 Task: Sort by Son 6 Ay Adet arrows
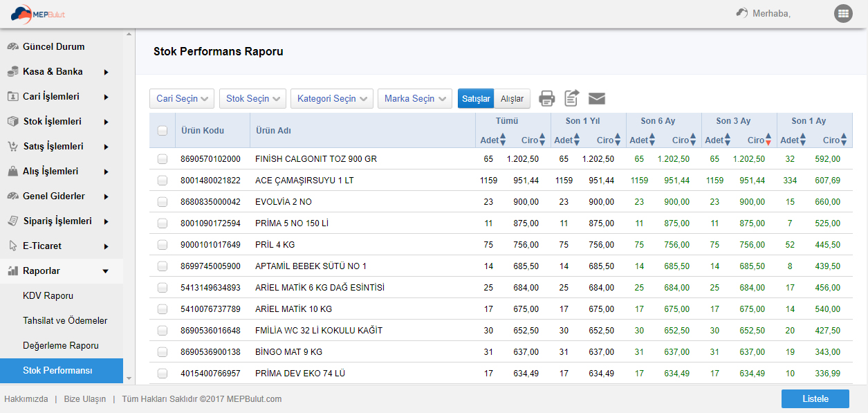click(652, 140)
